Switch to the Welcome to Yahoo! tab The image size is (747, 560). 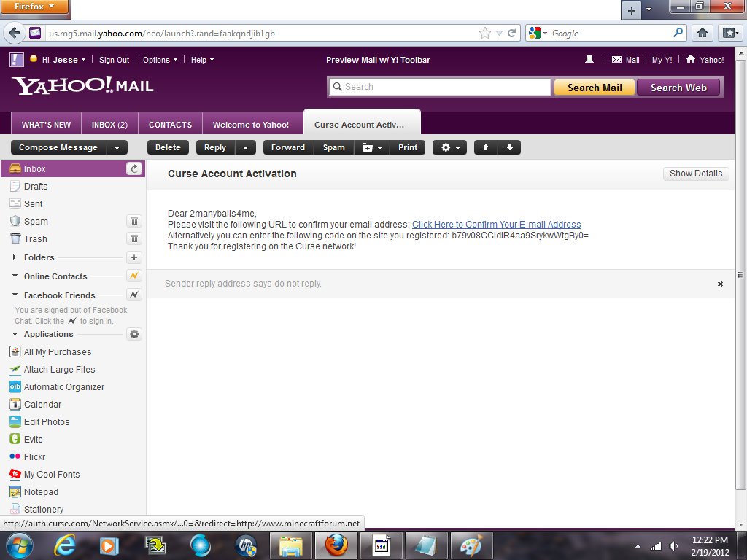click(251, 124)
